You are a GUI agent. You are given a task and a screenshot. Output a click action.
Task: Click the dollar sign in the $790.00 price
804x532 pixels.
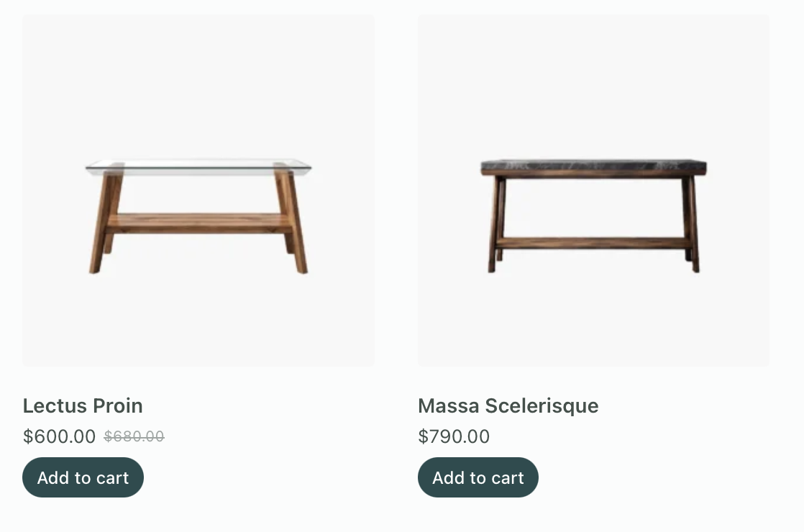pyautogui.click(x=423, y=436)
